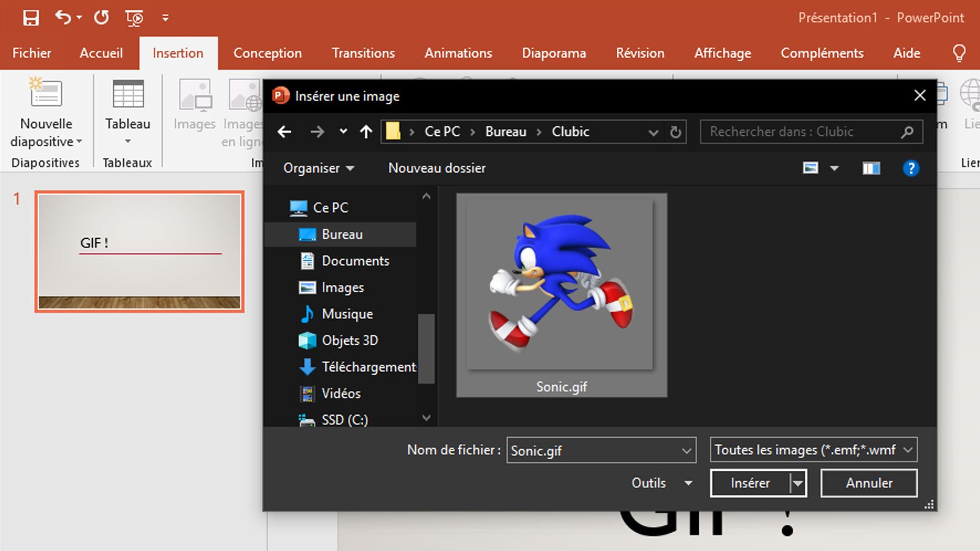Open the Révision tab

pyautogui.click(x=640, y=53)
